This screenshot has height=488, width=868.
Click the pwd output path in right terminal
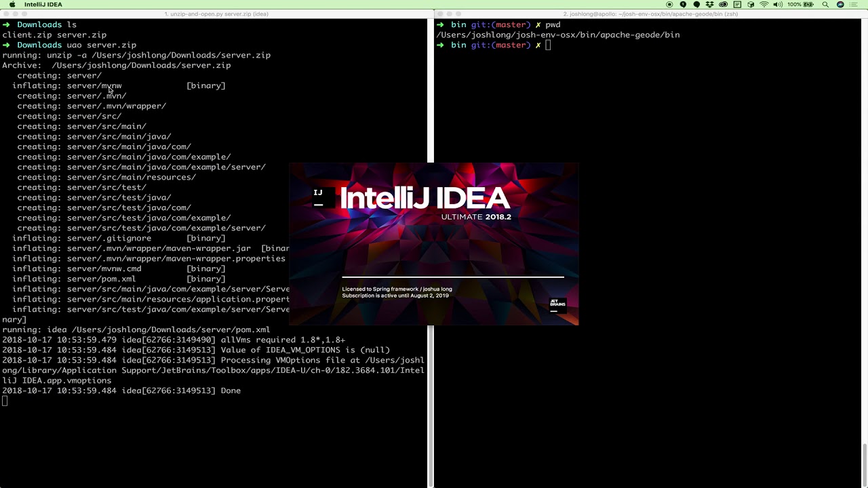558,35
